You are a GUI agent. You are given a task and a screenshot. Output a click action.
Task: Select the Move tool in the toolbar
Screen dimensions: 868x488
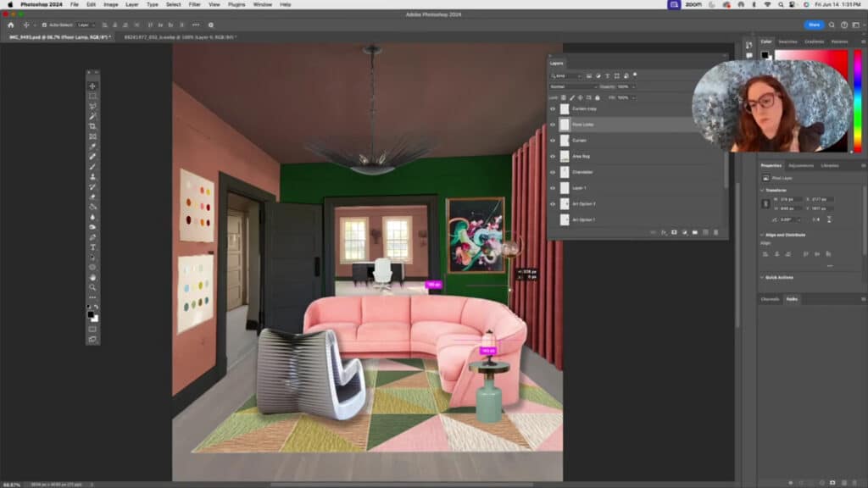92,86
